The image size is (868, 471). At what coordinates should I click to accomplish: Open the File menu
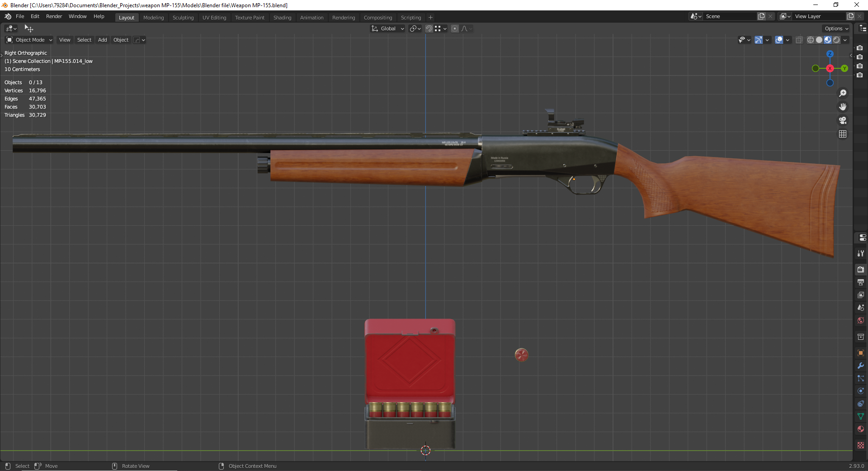click(20, 16)
